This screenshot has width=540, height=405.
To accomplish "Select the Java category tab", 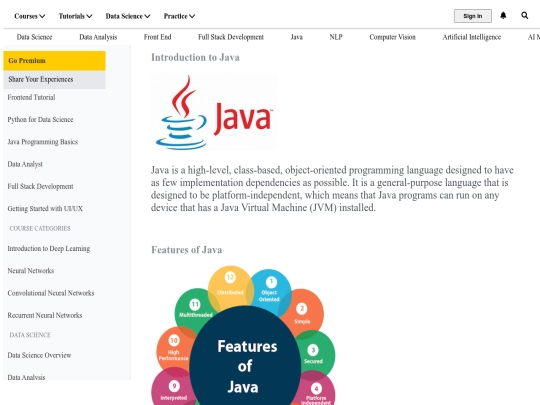I will [297, 37].
